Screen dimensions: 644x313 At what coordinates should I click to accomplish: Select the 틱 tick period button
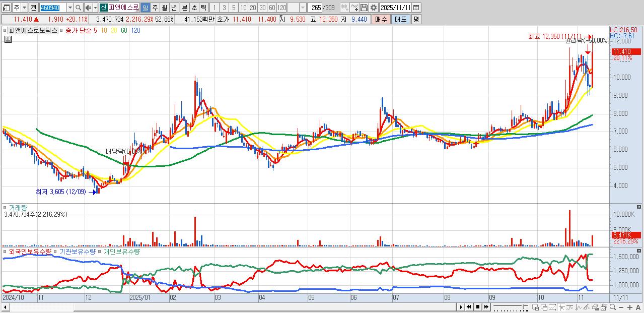(x=203, y=8)
